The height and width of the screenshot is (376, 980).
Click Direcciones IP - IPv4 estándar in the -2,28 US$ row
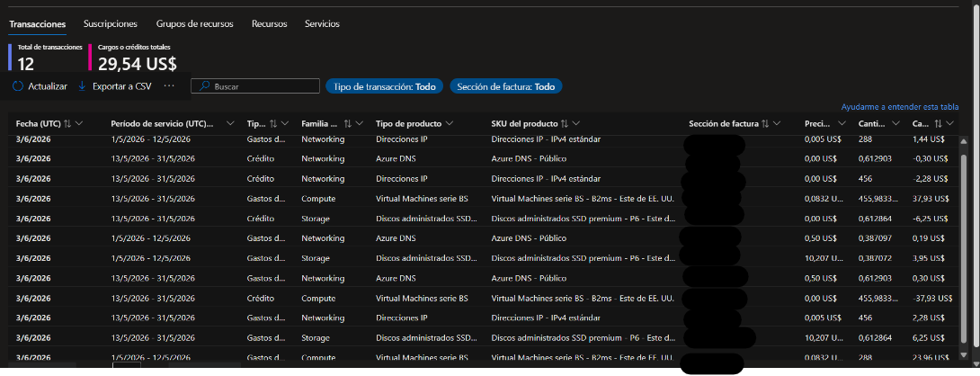(x=546, y=179)
